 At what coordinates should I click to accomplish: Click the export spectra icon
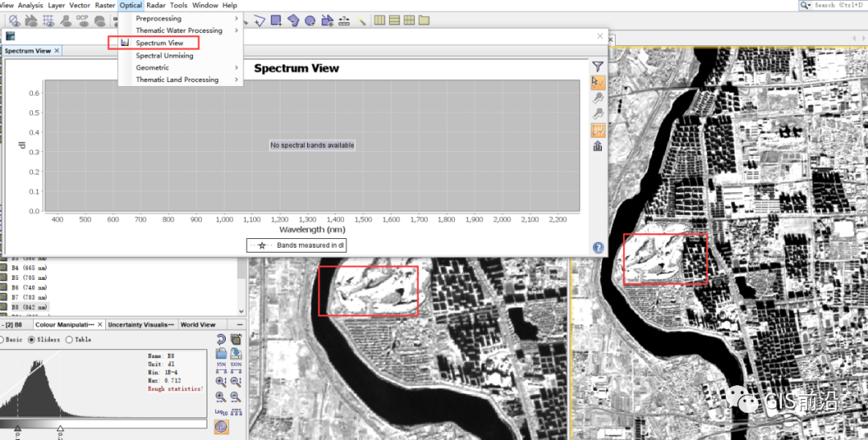tap(598, 146)
